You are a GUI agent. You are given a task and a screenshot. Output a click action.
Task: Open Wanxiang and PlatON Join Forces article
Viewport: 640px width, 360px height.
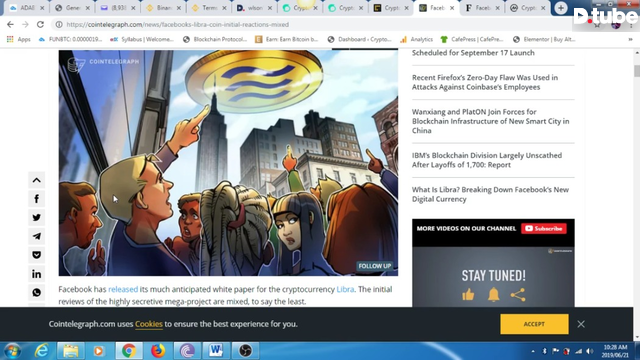click(x=490, y=121)
